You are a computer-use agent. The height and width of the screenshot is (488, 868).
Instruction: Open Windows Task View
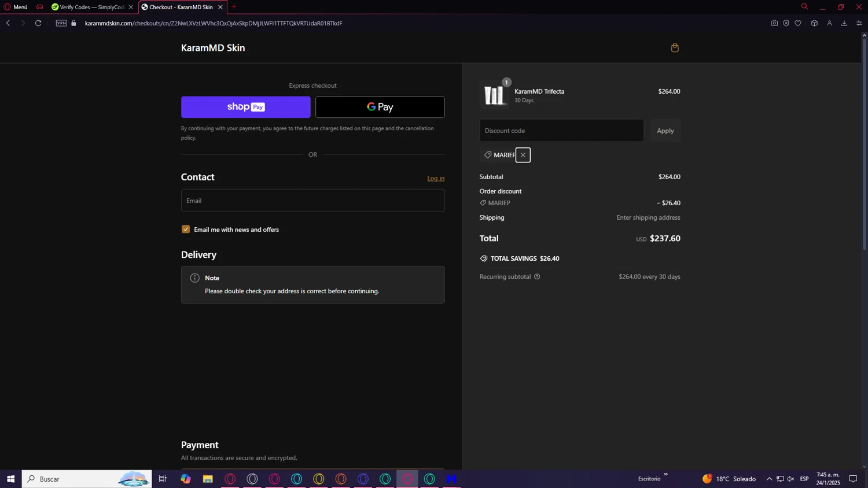pos(163,479)
